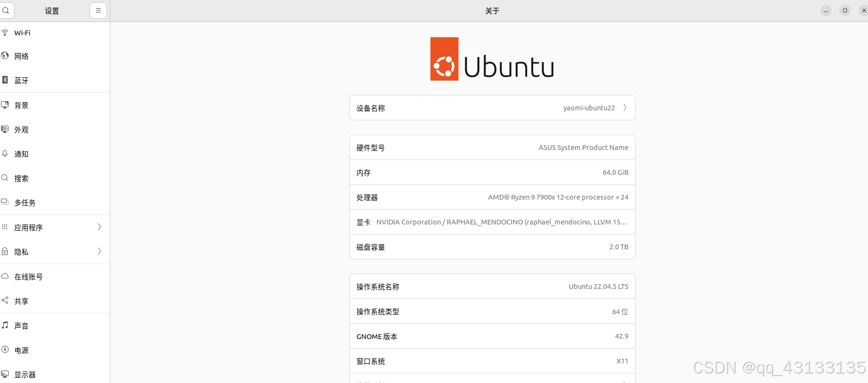Select 在线账号 in the sidebar
The height and width of the screenshot is (383, 868).
pos(55,277)
